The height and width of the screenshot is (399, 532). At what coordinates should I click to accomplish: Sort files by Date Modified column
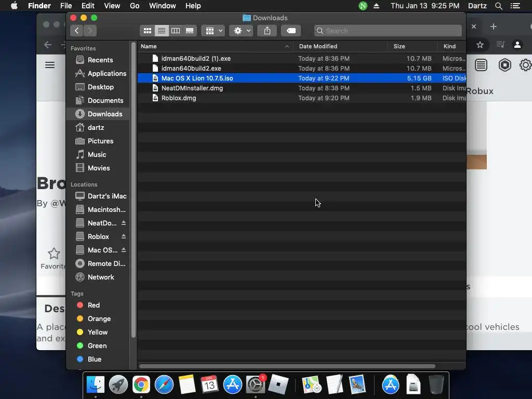point(340,46)
